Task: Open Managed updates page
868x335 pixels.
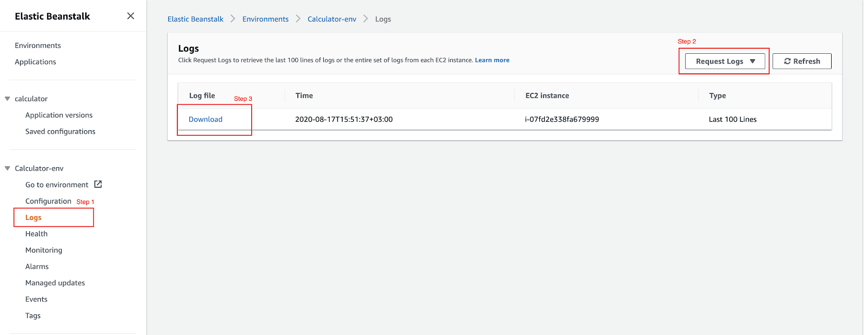Action: (55, 283)
